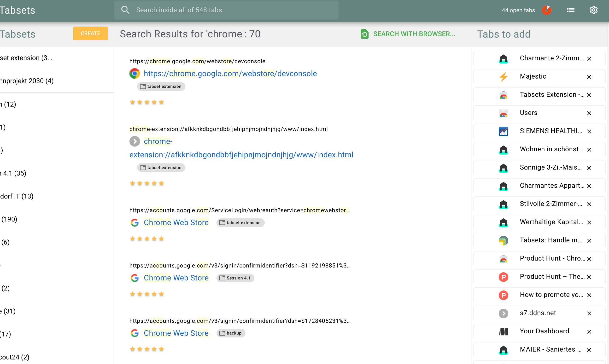The image size is (609, 364).
Task: Remove Users tab entry
Action: (589, 113)
